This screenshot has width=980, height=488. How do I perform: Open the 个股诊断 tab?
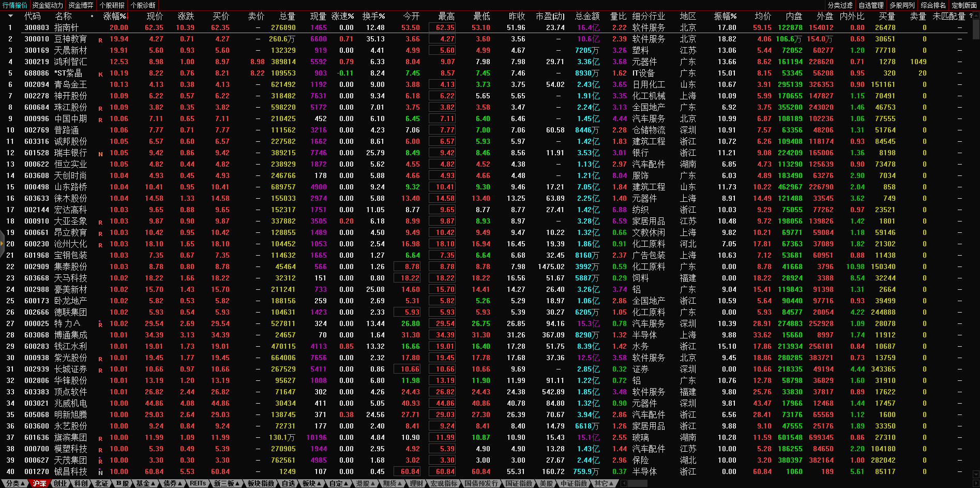coord(143,5)
